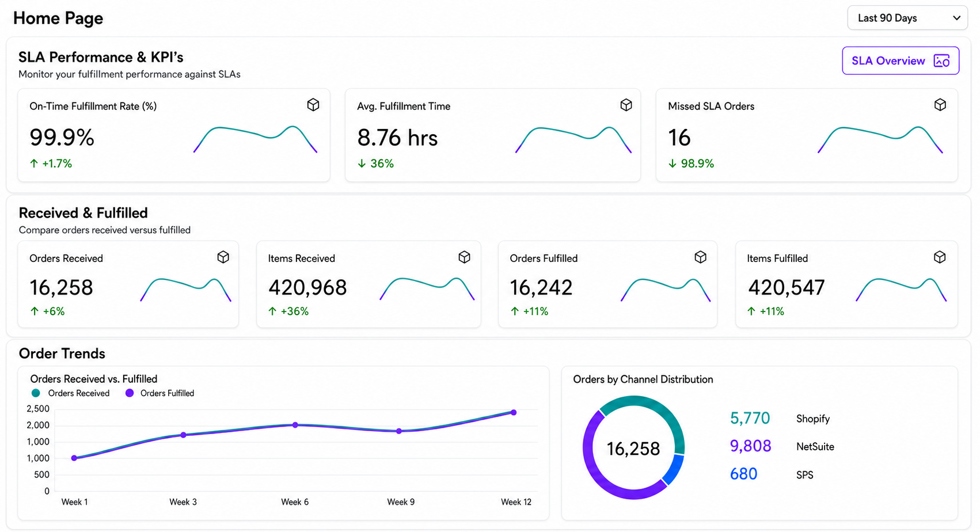Click the Items Fulfilled sparkline chart

[902, 290]
